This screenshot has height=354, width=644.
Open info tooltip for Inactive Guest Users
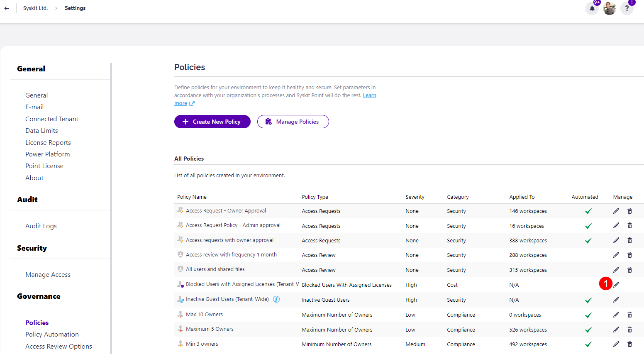point(276,298)
